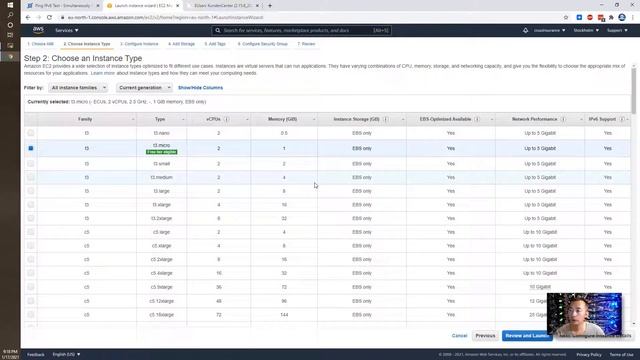Click the search magnifier icon in AWS search bar
Image resolution: width=640 pixels, height=360 pixels.
pyautogui.click(x=218, y=30)
